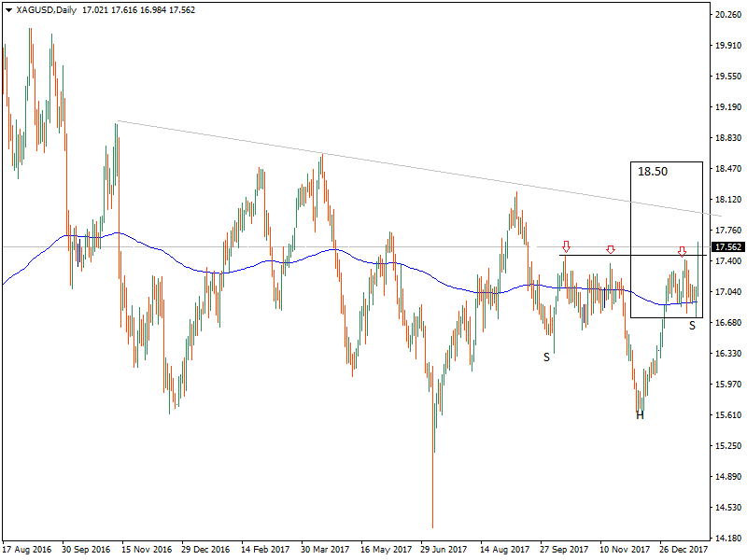Click the 17 Aug 2016 date label
Viewport: 747px width, 560px height.
click(x=27, y=550)
